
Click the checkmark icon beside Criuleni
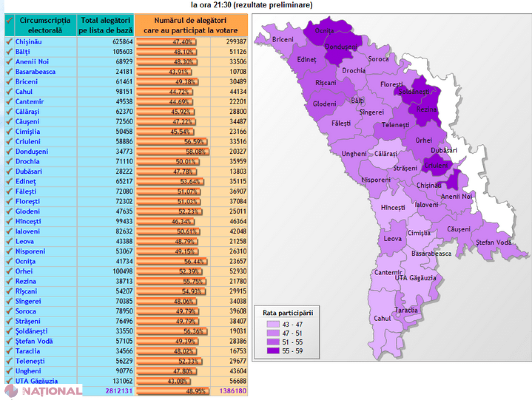click(x=9, y=141)
